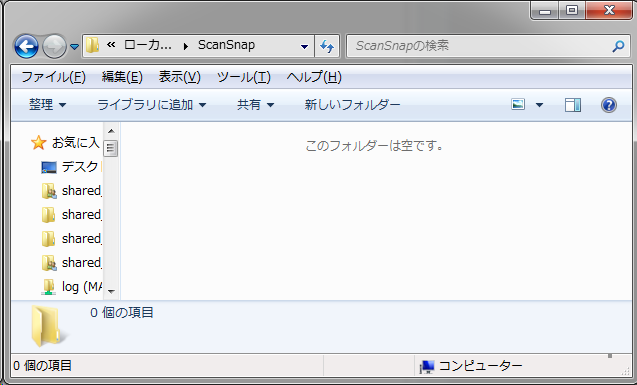This screenshot has height=385, width=637.
Task: Minimize the ScanSnap window
Action: coord(545,11)
